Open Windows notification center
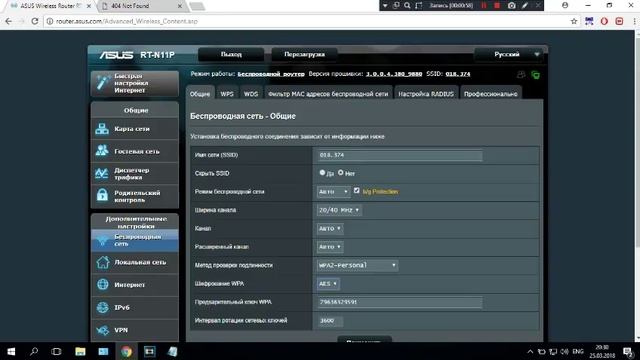Viewport: 640px width, 360px height. 628,351
